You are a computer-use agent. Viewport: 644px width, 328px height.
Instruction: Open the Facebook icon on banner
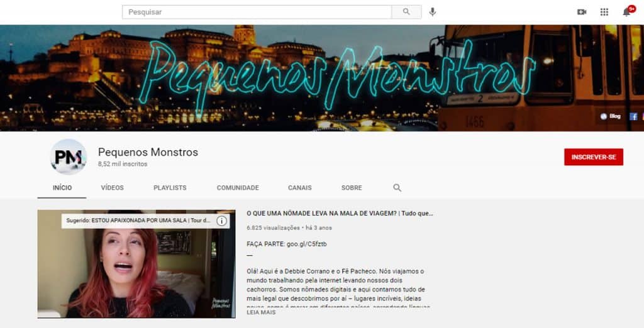633,117
